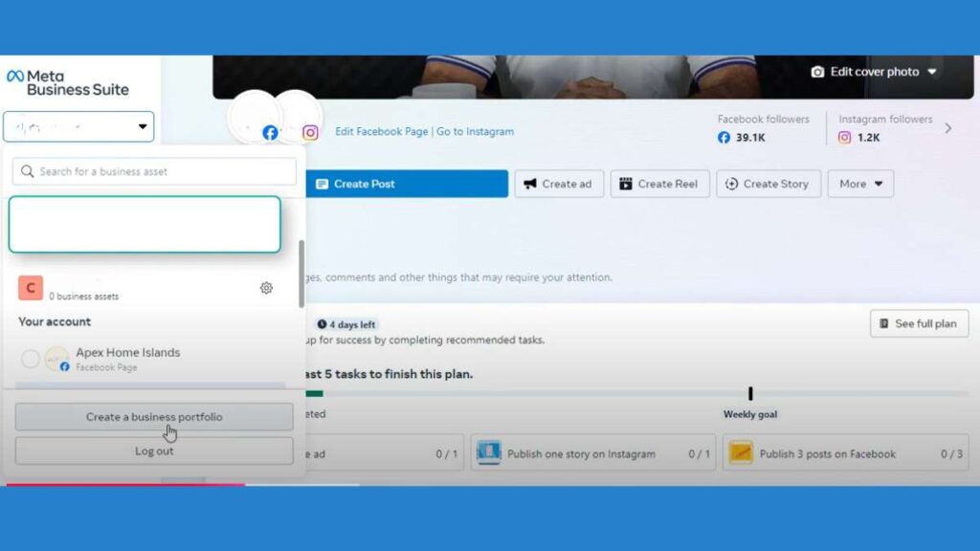
Task: Click megaphone icon on Create ad
Action: pyautogui.click(x=530, y=184)
